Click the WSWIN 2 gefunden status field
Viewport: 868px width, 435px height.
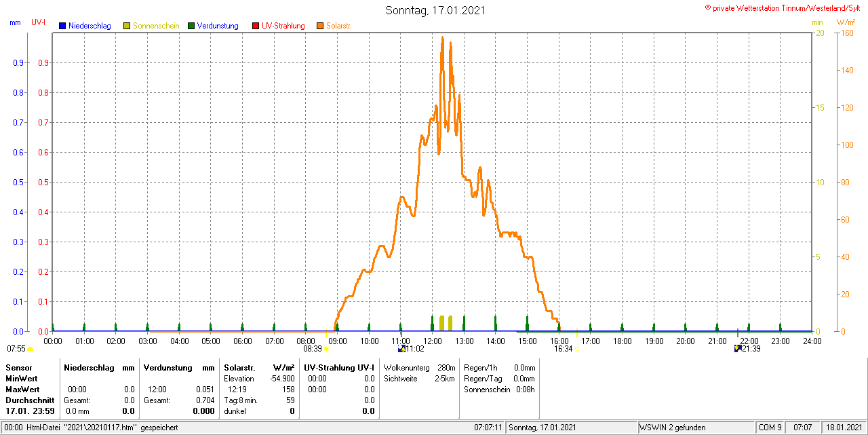pos(697,428)
